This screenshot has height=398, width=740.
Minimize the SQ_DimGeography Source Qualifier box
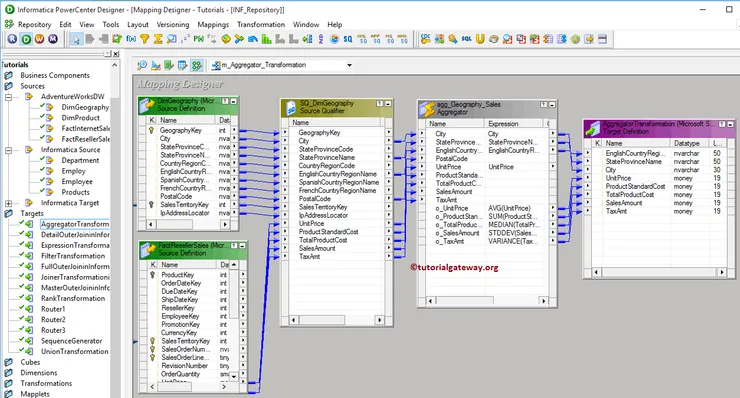pyautogui.click(x=388, y=103)
